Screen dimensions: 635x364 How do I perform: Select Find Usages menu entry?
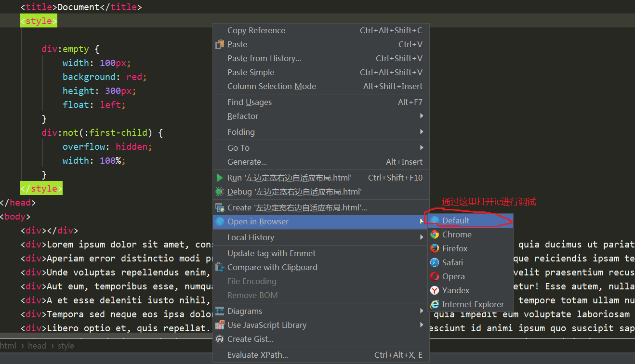(321, 102)
